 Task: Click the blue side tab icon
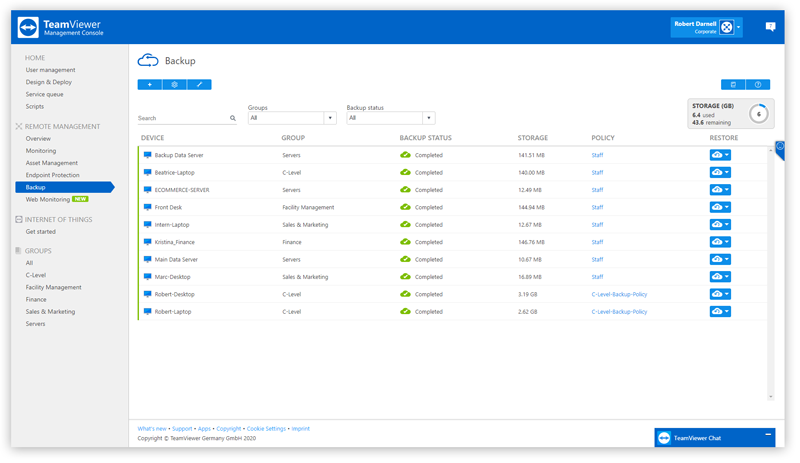tap(780, 150)
